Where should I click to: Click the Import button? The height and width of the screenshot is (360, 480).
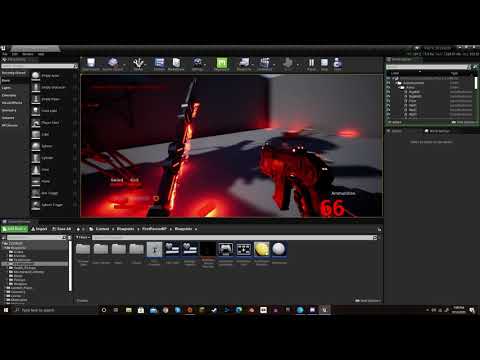39,229
